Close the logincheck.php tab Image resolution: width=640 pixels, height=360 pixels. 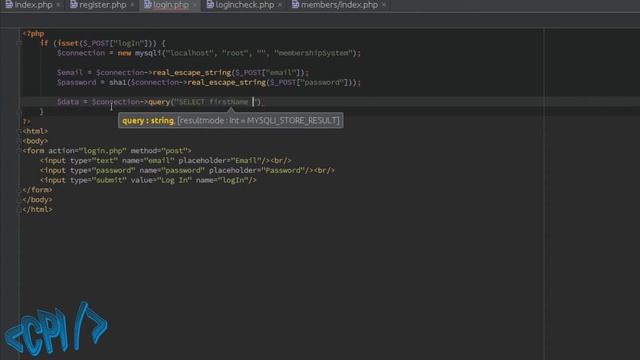(x=280, y=5)
